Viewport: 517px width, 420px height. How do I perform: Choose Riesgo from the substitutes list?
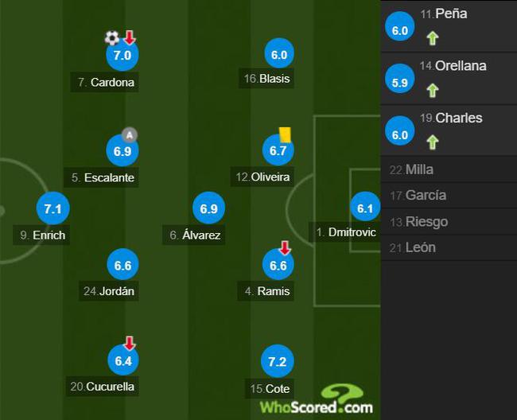(449, 222)
